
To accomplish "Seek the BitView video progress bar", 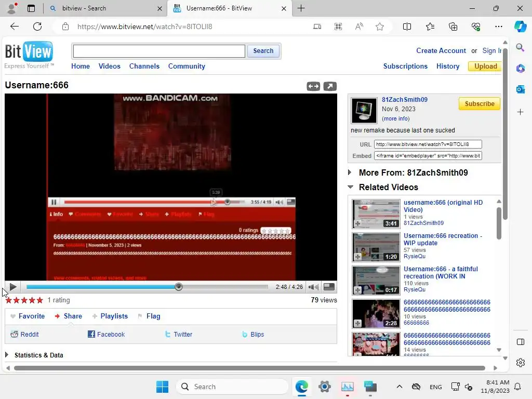I will pos(147,287).
